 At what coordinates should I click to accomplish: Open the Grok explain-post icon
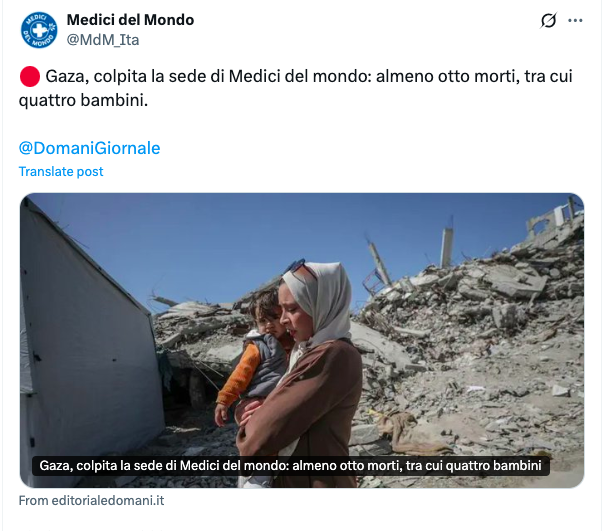548,21
